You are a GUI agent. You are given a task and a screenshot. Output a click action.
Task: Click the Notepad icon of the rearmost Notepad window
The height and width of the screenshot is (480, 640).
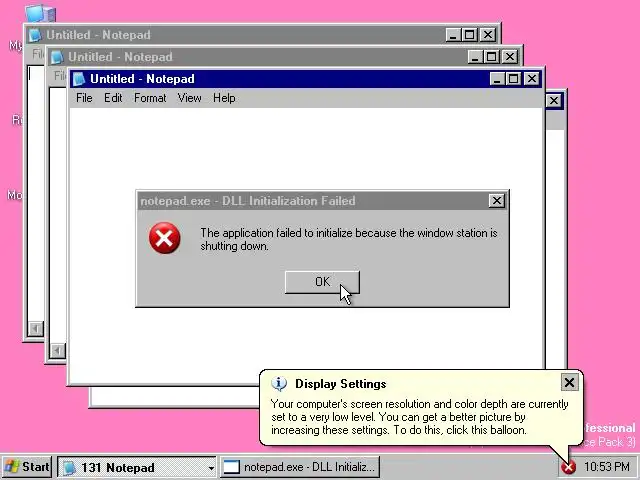point(35,35)
